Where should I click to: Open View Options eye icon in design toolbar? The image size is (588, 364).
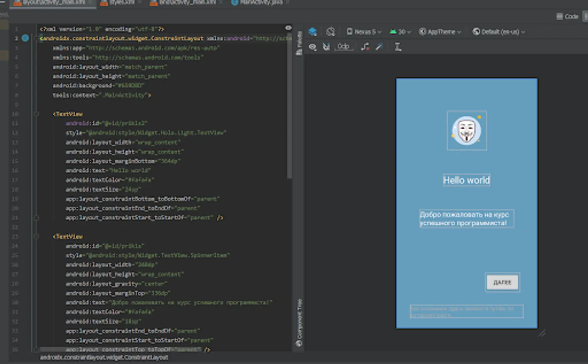coord(313,47)
